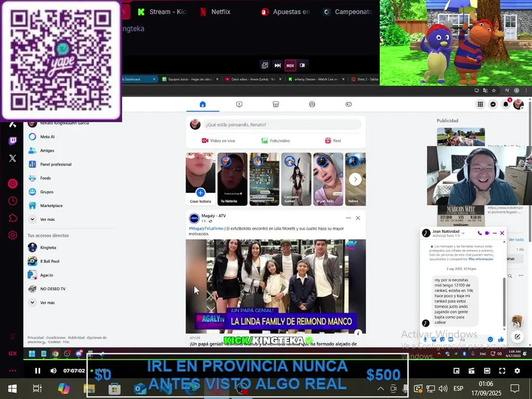Viewport: 532px width, 399px height.
Task: Open the Opera sidebar history clock icon
Action: pyautogui.click(x=13, y=201)
